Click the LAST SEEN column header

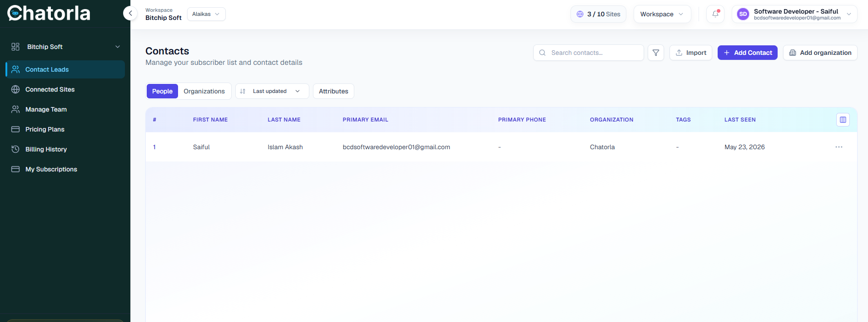coord(740,120)
